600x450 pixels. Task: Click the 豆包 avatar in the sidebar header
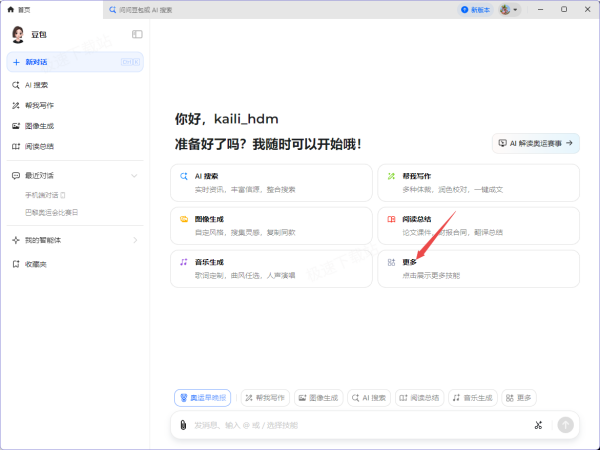point(18,34)
